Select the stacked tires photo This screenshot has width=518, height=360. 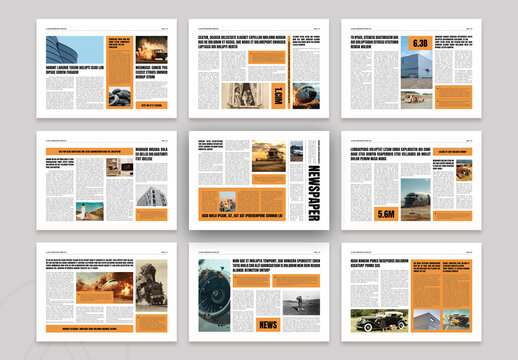pos(120,97)
